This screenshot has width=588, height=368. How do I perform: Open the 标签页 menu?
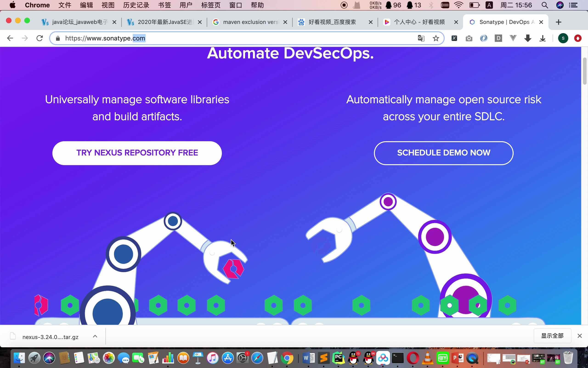(211, 5)
